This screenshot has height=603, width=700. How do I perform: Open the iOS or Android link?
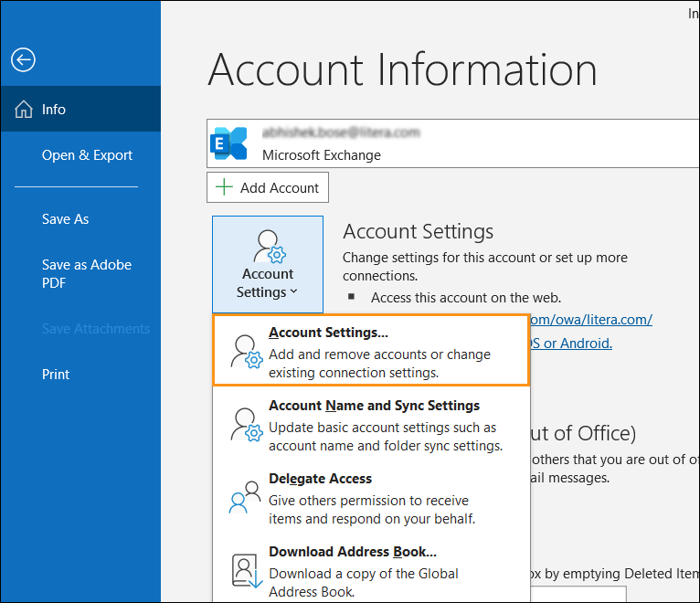[x=571, y=343]
